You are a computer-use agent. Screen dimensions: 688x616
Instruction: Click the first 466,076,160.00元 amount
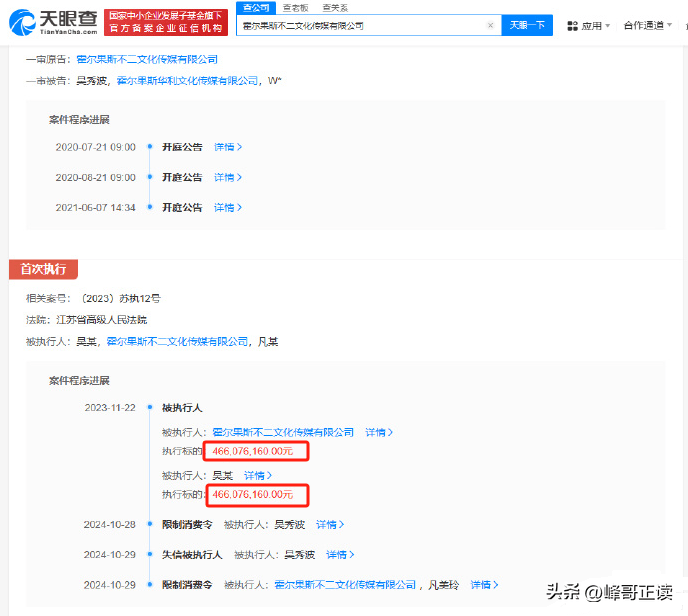(253, 451)
